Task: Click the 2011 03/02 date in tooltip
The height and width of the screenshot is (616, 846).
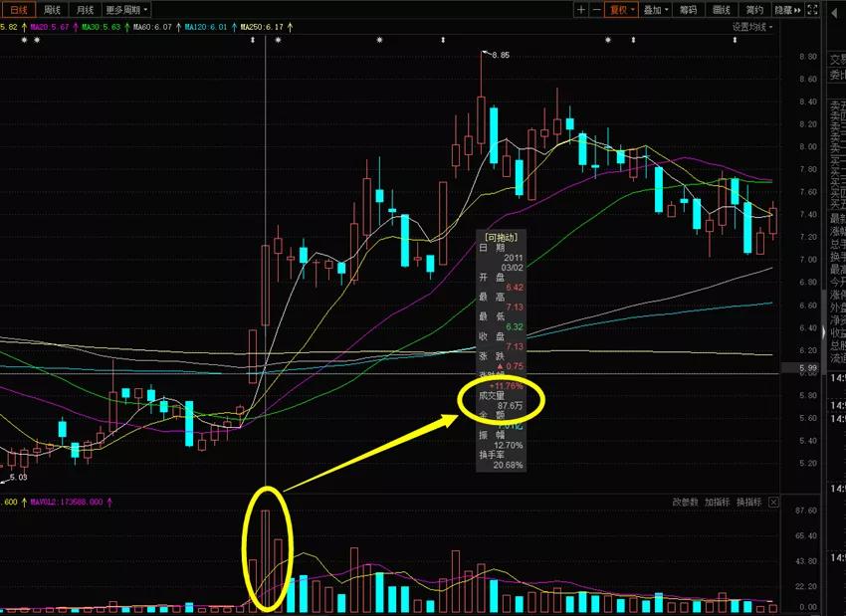Action: click(x=513, y=263)
